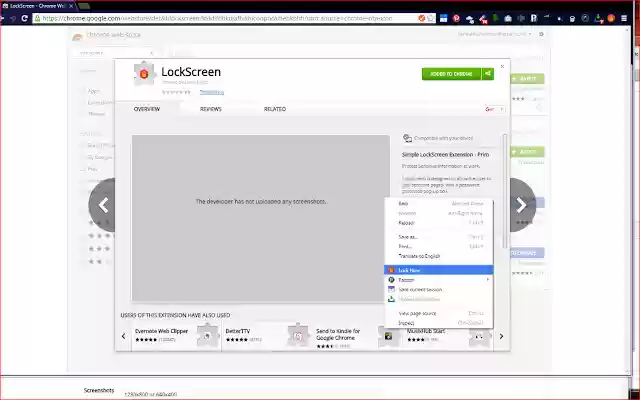This screenshot has height=400, width=640.
Task: Open the web store settings gear
Action: [542, 34]
